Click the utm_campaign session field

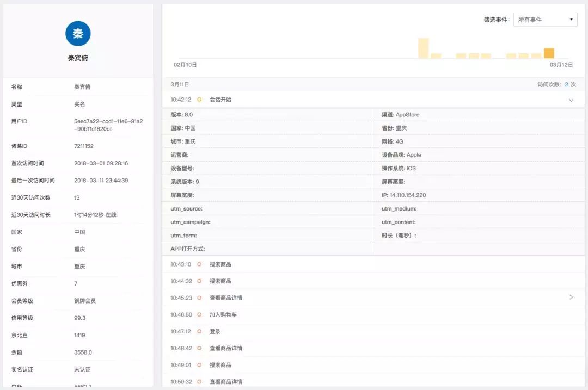click(x=268, y=222)
